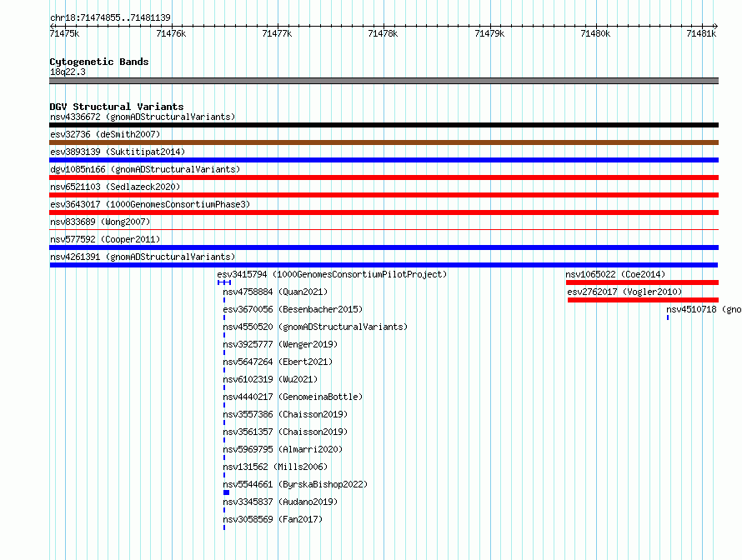Open nsv4550520 gnomADStructuralVariants label
Image resolution: width=742 pixels, height=560 pixels.
tap(315, 327)
